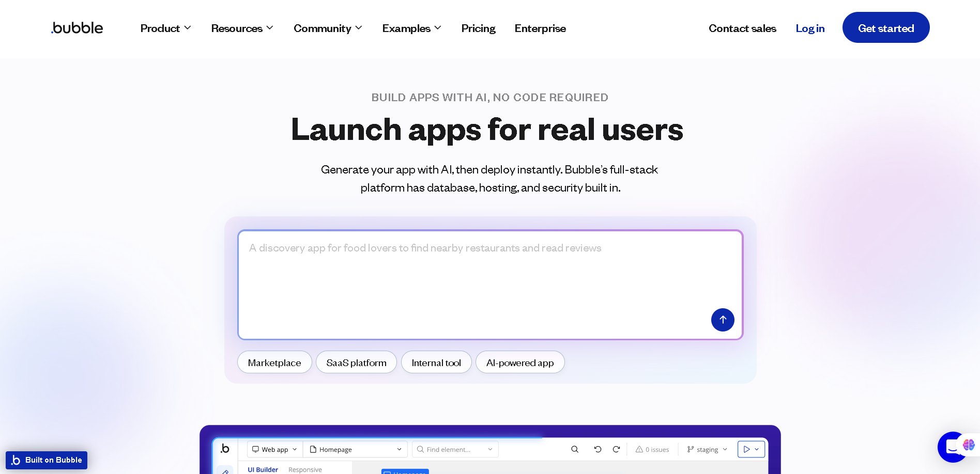Click the colorful brain extension icon
This screenshot has width=980, height=474.
[x=969, y=445]
